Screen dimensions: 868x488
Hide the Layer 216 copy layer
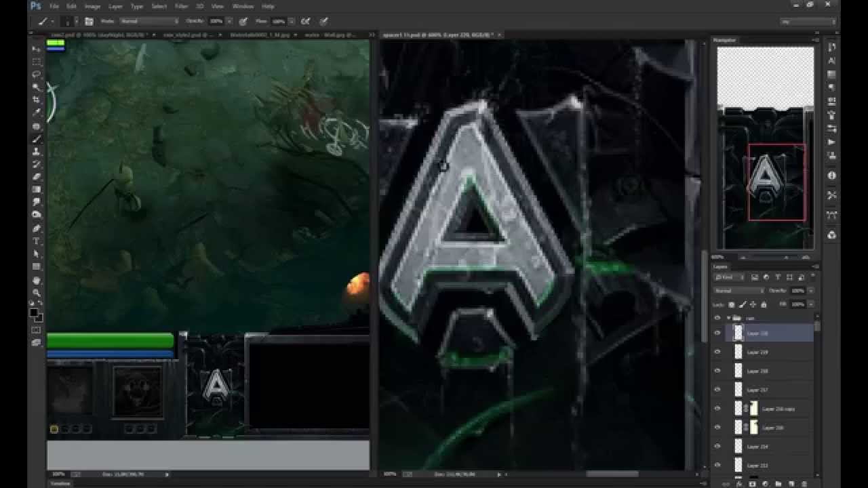pyautogui.click(x=717, y=409)
